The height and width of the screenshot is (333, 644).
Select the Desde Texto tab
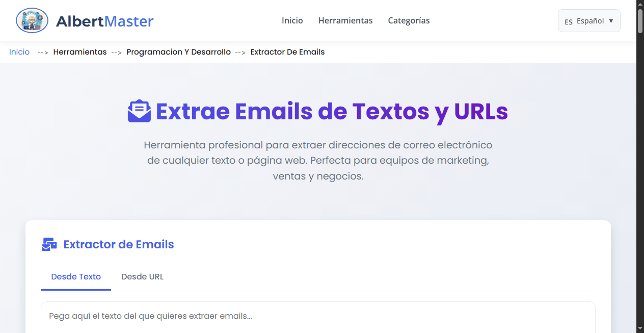click(75, 276)
